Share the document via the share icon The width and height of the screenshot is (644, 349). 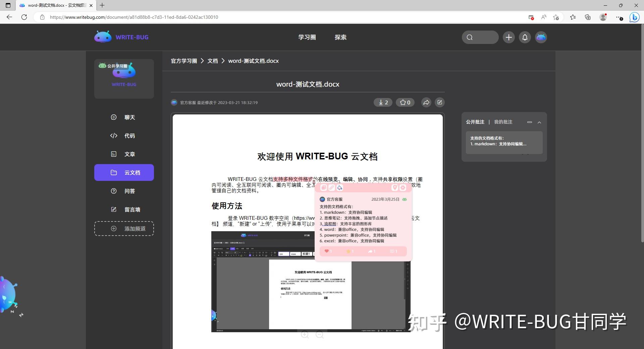tap(426, 102)
